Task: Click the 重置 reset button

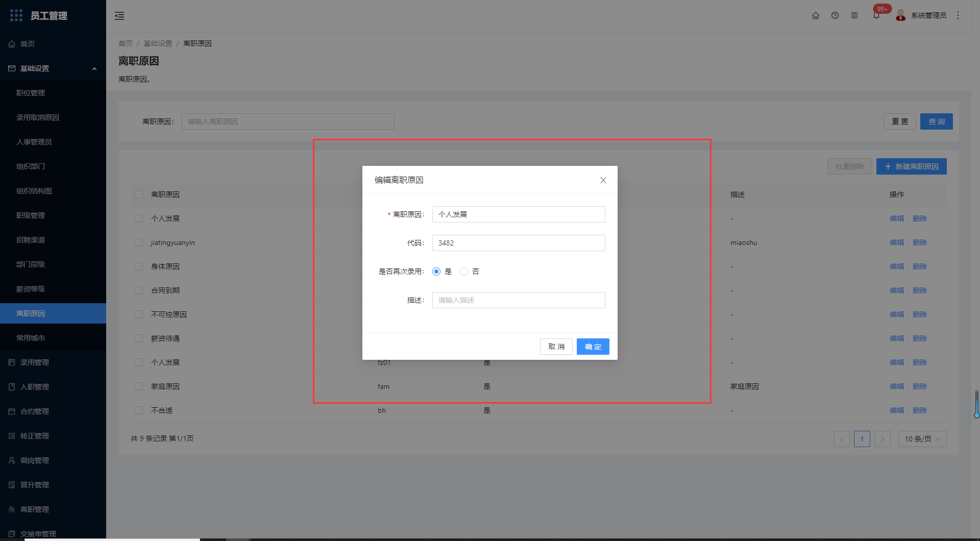Action: coord(900,121)
